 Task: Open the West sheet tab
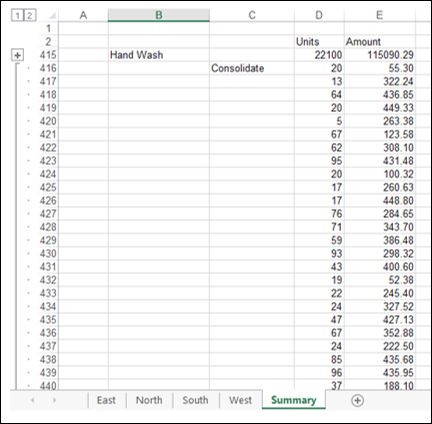(240, 400)
